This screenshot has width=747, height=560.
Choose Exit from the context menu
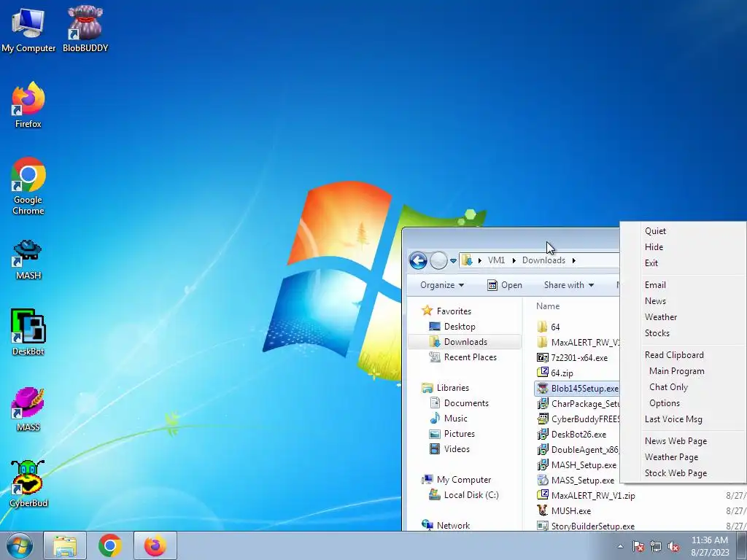(651, 262)
